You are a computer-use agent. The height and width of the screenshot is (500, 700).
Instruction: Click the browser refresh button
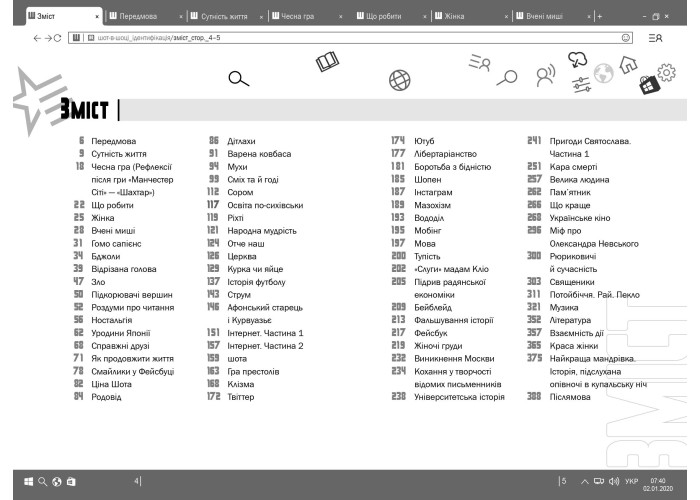pos(57,38)
